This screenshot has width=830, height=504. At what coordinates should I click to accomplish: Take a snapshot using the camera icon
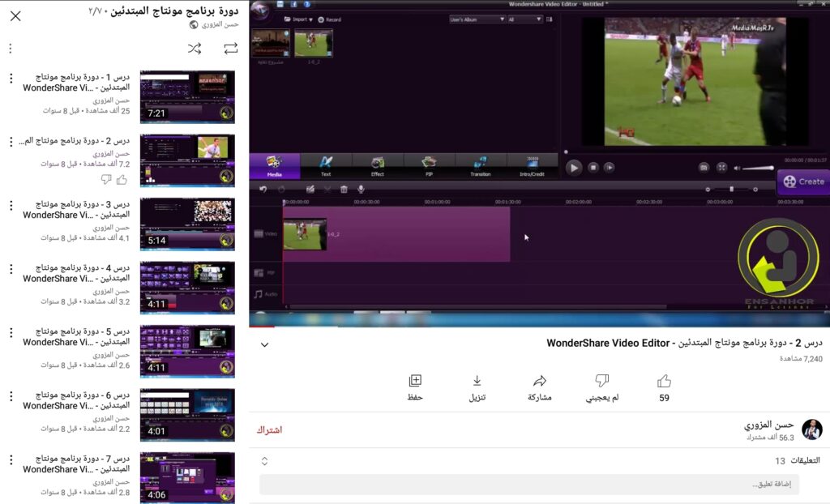click(705, 167)
